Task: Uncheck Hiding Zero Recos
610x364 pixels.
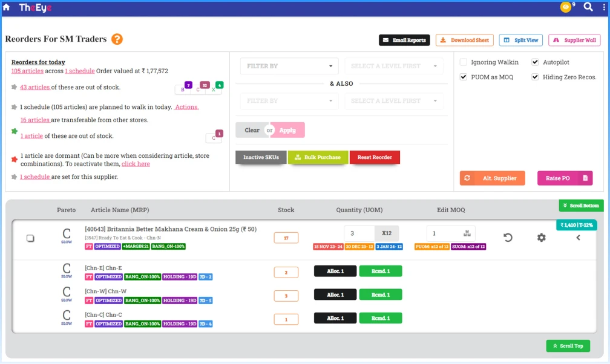Action: 535,77
